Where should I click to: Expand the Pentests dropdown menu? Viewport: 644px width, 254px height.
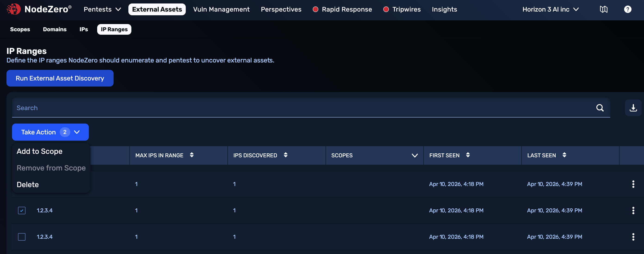[x=102, y=9]
